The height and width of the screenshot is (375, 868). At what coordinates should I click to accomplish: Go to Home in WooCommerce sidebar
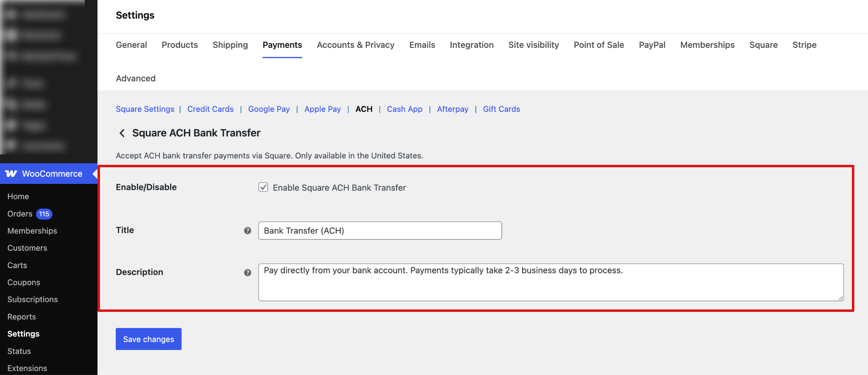click(18, 197)
